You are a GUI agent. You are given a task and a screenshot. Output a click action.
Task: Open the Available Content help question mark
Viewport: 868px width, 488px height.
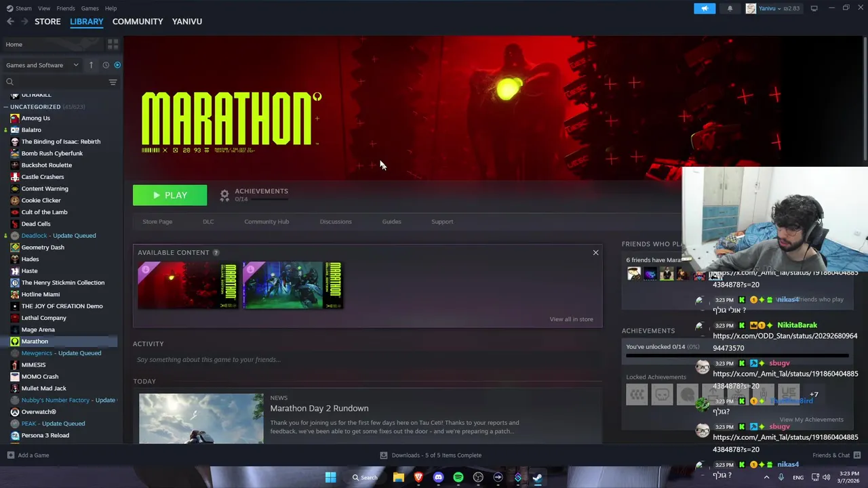[216, 252]
